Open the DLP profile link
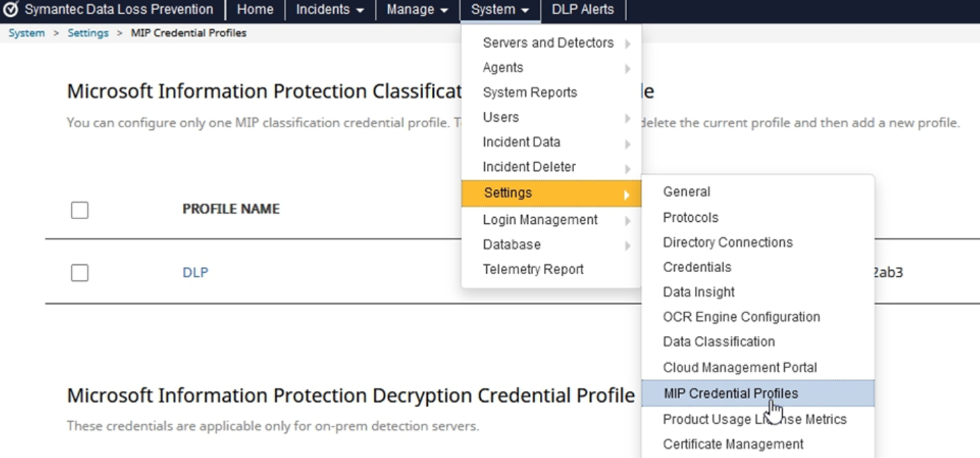This screenshot has height=458, width=980. pyautogui.click(x=195, y=272)
